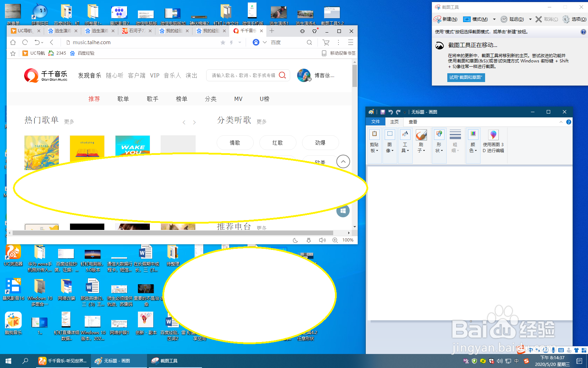Click the 延迟 delay button in Snipping Tool
This screenshot has height=368, width=588.
click(512, 19)
